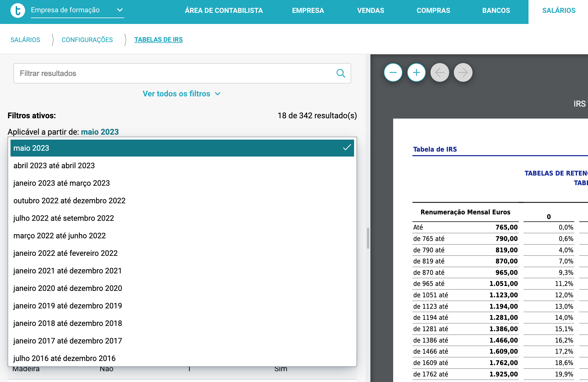Click the Renumeração Mensal Euros column header

pyautogui.click(x=466, y=212)
